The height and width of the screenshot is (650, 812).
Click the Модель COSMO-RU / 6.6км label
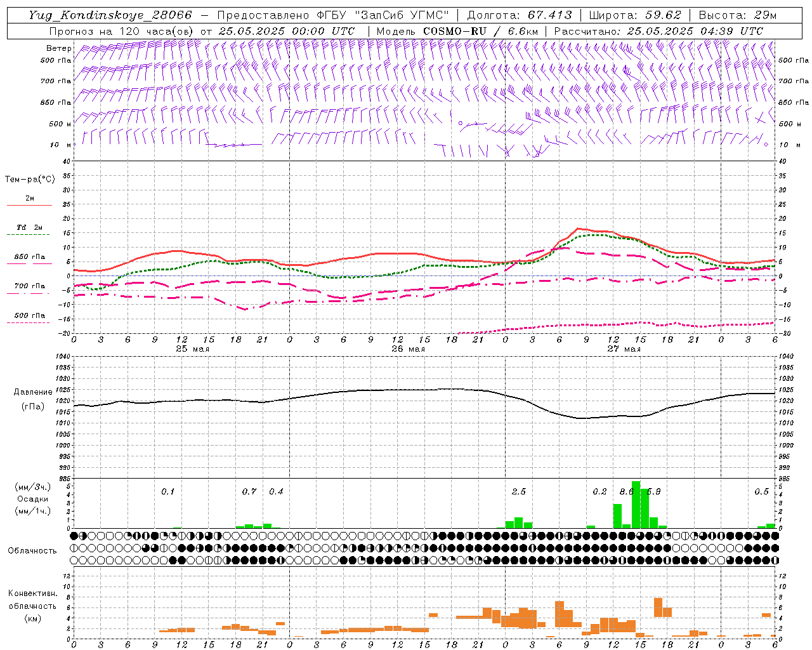(x=457, y=31)
